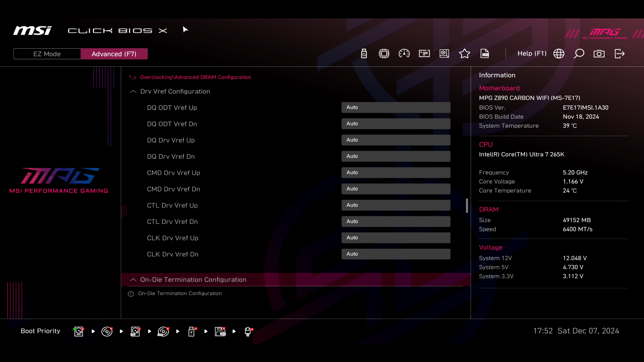Open the DQ ODT Vref Up Auto dropdown
Image resolution: width=644 pixels, height=362 pixels.
(396, 107)
